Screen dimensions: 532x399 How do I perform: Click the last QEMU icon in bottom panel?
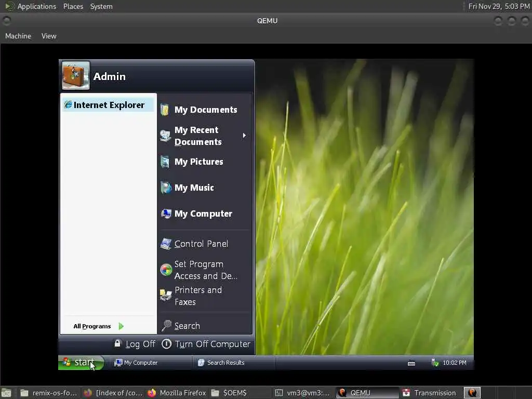472,393
